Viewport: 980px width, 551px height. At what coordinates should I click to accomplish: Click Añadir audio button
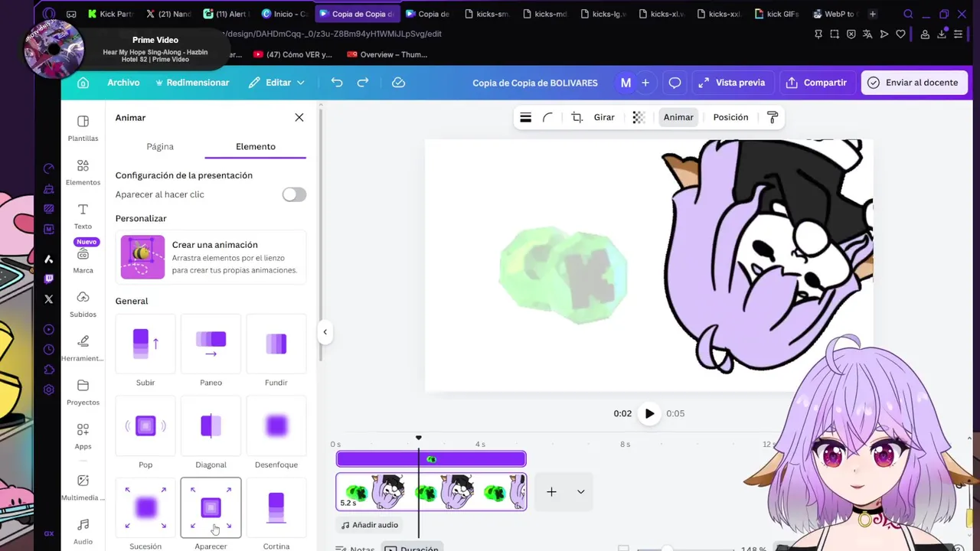point(370,525)
